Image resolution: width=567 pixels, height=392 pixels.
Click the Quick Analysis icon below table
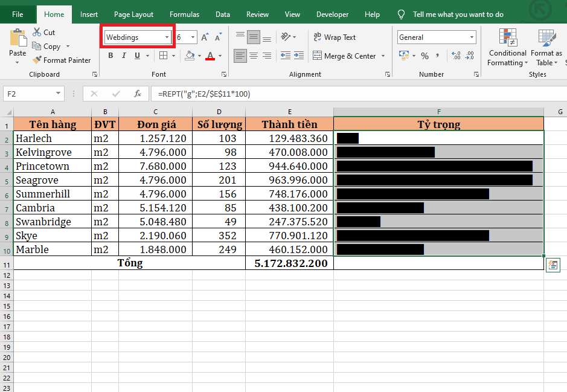[552, 264]
